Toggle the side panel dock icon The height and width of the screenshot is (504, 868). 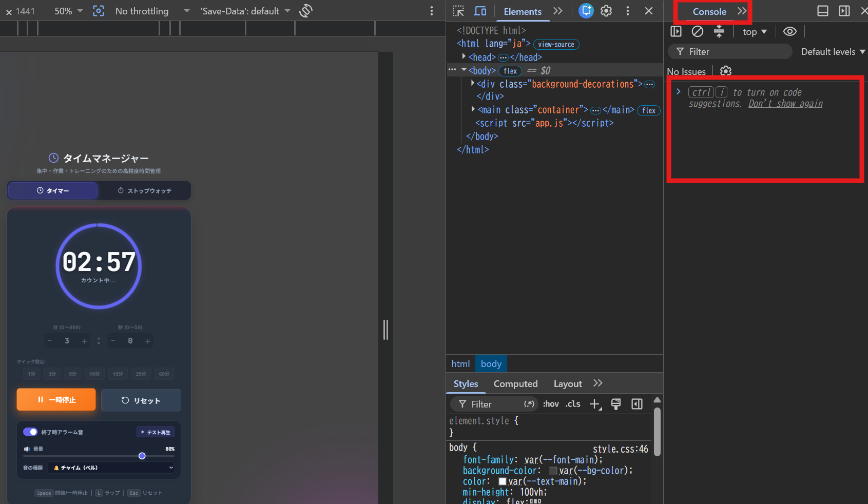coord(844,11)
